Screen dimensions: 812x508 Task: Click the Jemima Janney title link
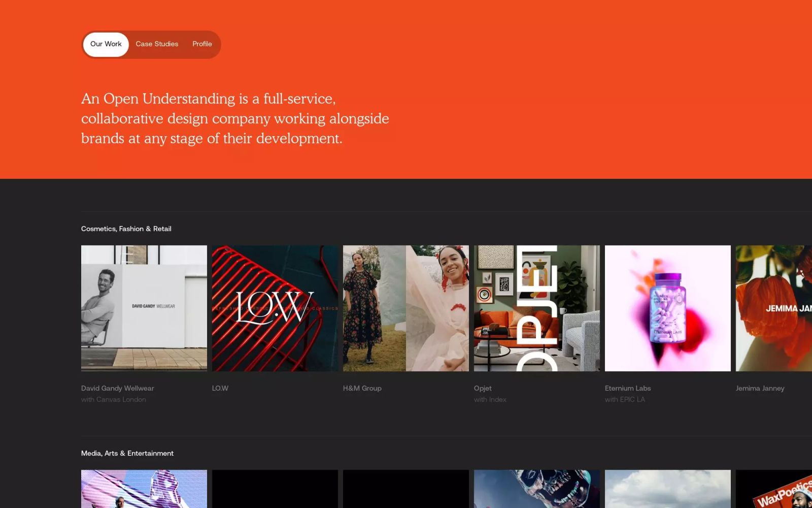coord(760,388)
